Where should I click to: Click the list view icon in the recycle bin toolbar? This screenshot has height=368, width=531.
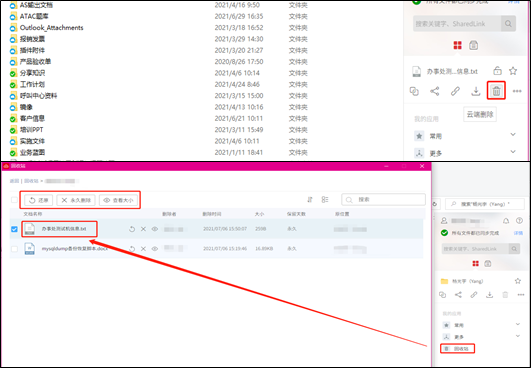tap(325, 200)
